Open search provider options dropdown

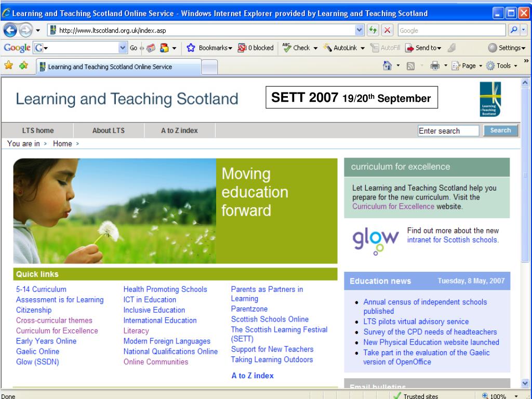[x=524, y=30]
